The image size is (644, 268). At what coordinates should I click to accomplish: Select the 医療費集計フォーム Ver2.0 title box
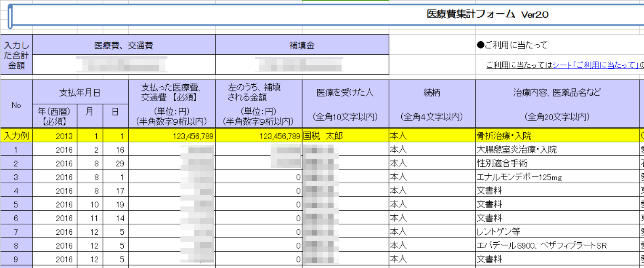[326, 15]
